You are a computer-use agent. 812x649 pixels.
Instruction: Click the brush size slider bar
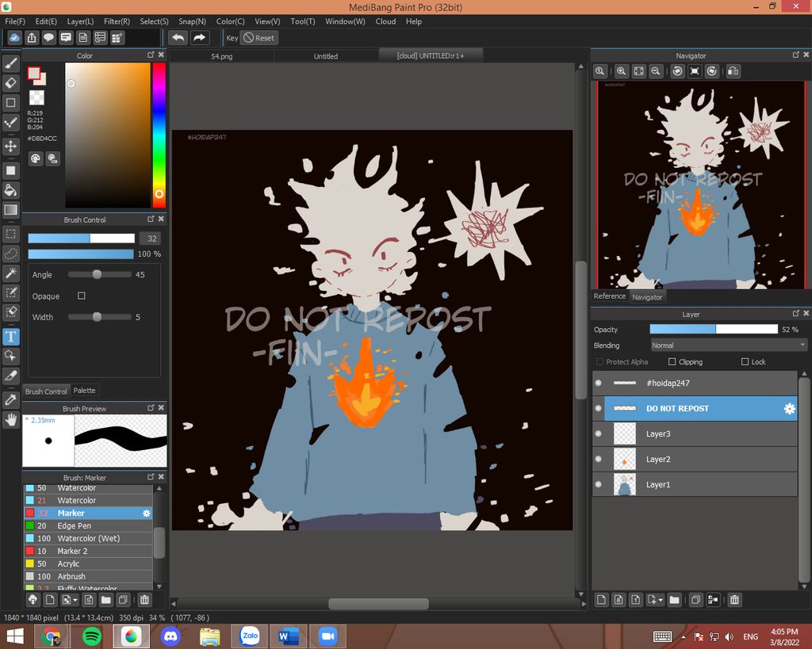point(82,238)
